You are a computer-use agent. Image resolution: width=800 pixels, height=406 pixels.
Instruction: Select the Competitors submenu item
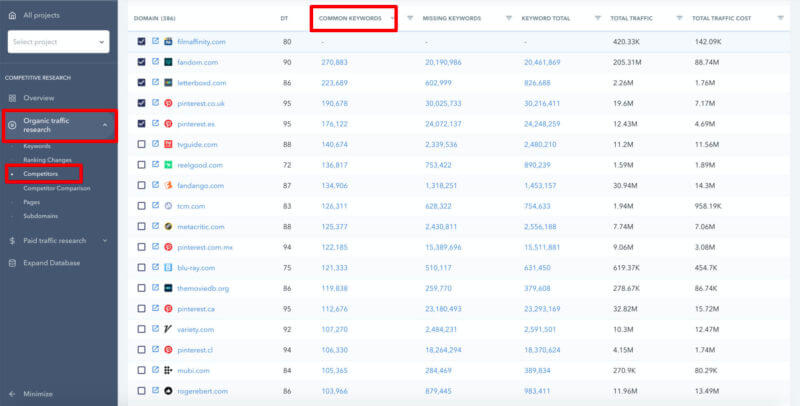click(40, 174)
